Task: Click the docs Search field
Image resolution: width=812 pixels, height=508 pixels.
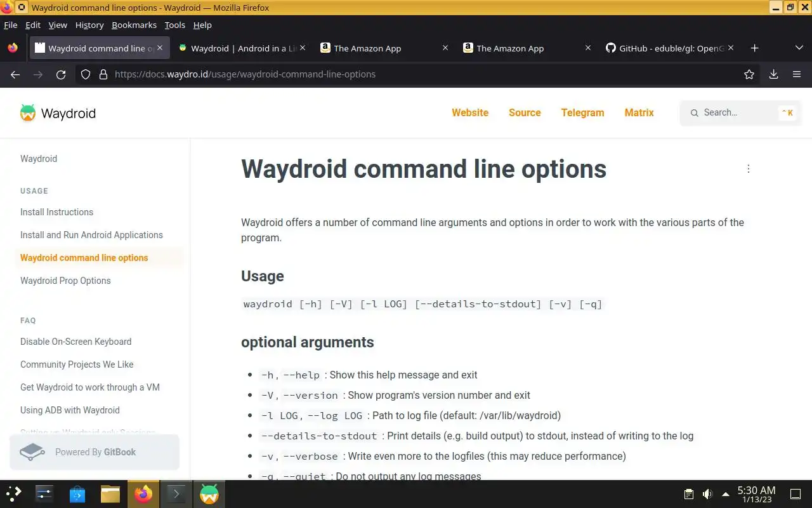Action: coord(741,112)
